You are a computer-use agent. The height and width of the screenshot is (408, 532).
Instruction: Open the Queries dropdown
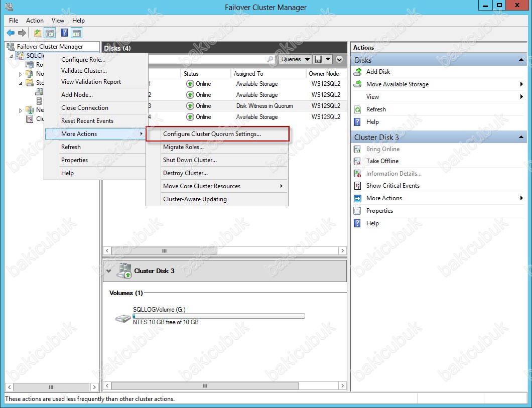pyautogui.click(x=295, y=59)
